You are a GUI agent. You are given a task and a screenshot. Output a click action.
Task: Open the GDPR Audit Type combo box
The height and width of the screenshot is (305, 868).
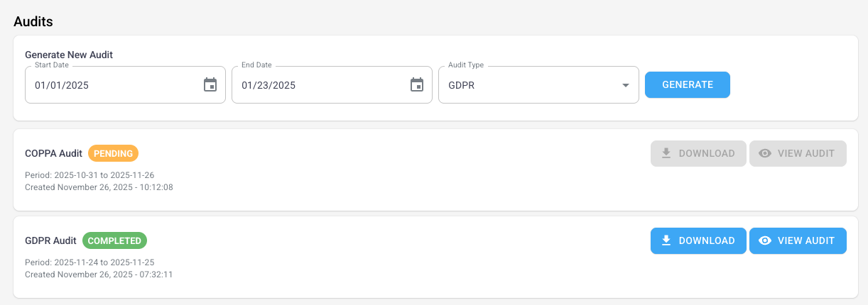(538, 85)
